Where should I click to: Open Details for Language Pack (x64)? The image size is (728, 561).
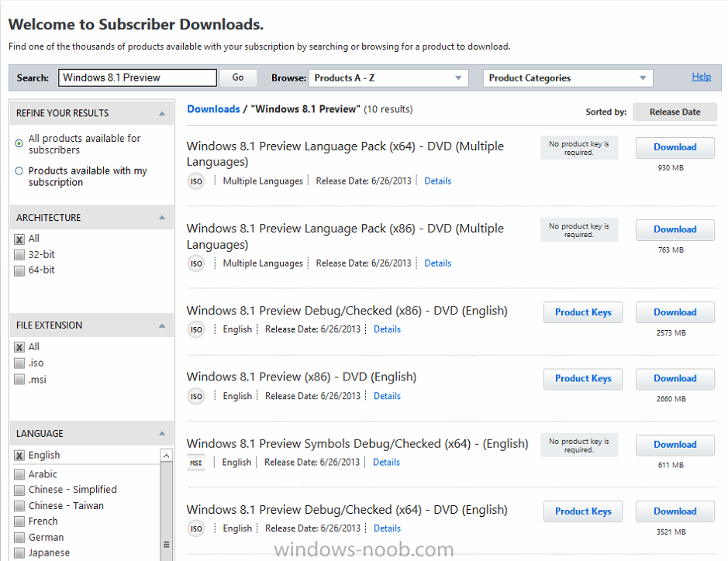pos(438,181)
